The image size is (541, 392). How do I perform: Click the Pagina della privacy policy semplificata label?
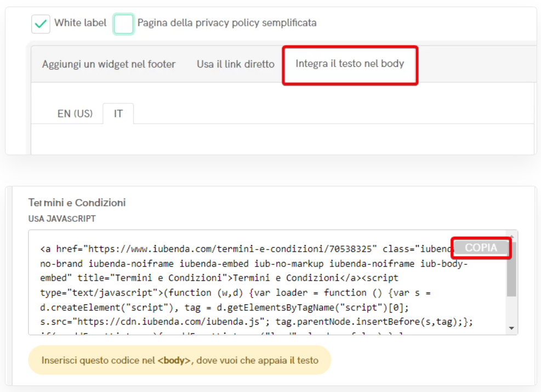tap(227, 23)
